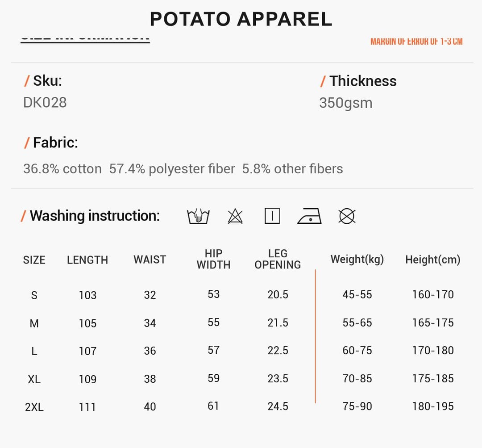Viewport: 482px width, 448px height.
Task: Click the SIZE column header
Action: click(x=34, y=260)
